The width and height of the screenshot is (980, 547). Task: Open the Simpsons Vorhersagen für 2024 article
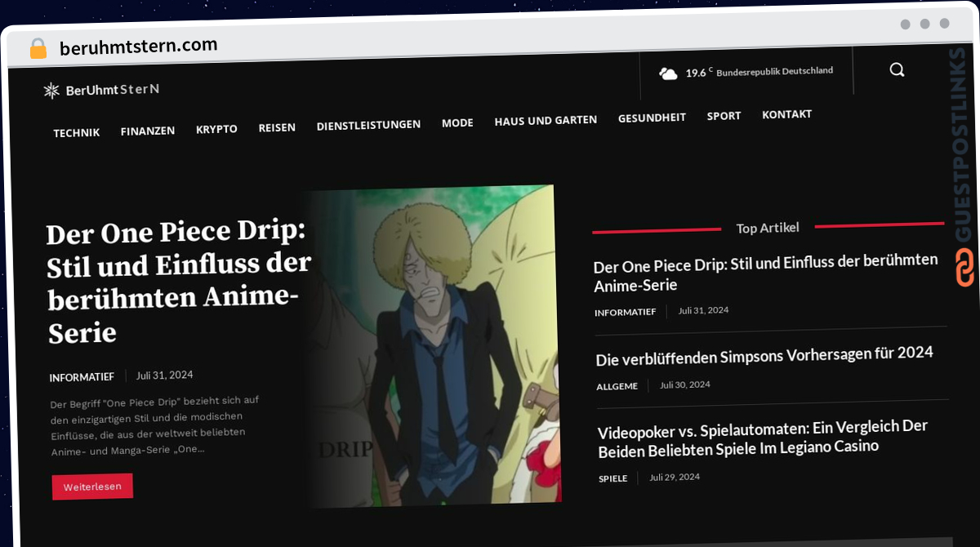pyautogui.click(x=764, y=356)
